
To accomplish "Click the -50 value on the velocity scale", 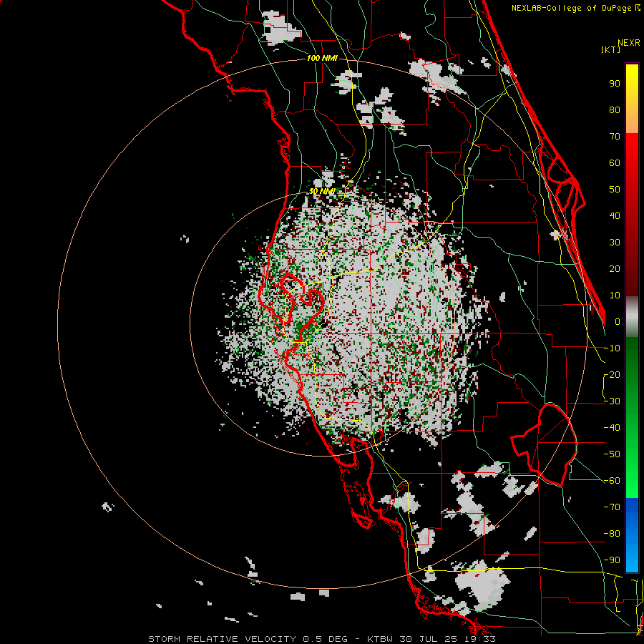I will pyautogui.click(x=612, y=454).
